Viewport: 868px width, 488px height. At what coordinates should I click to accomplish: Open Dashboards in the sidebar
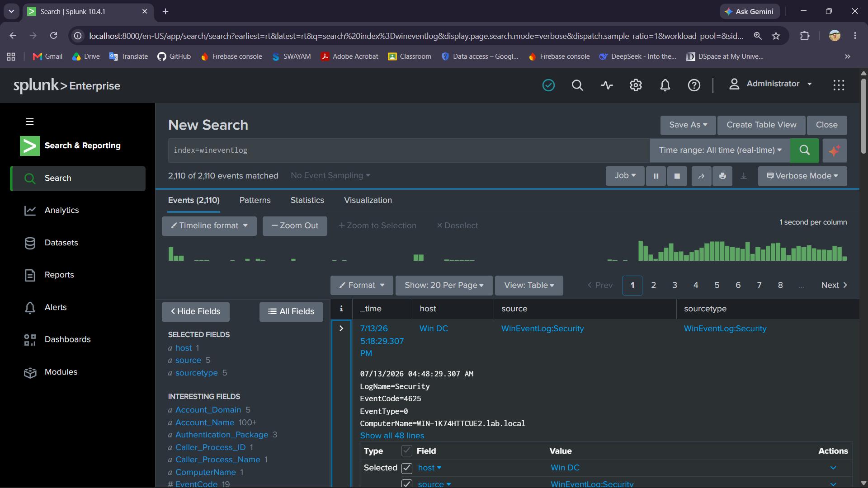(67, 339)
